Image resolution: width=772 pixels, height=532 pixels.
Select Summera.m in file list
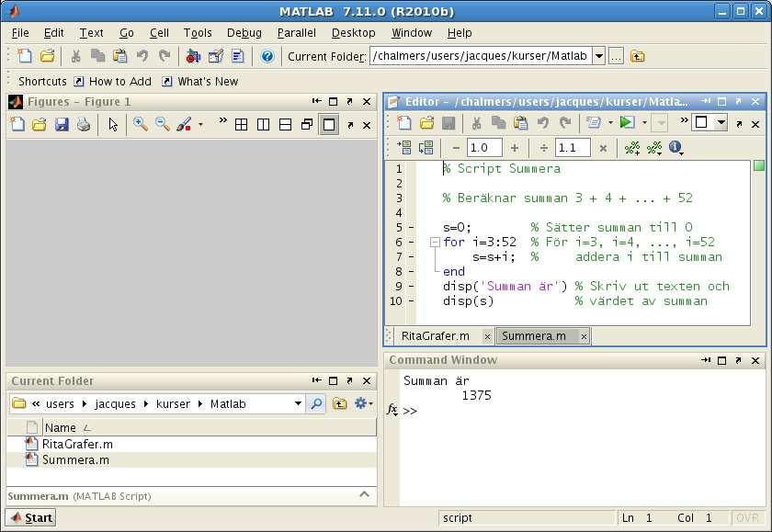(75, 460)
